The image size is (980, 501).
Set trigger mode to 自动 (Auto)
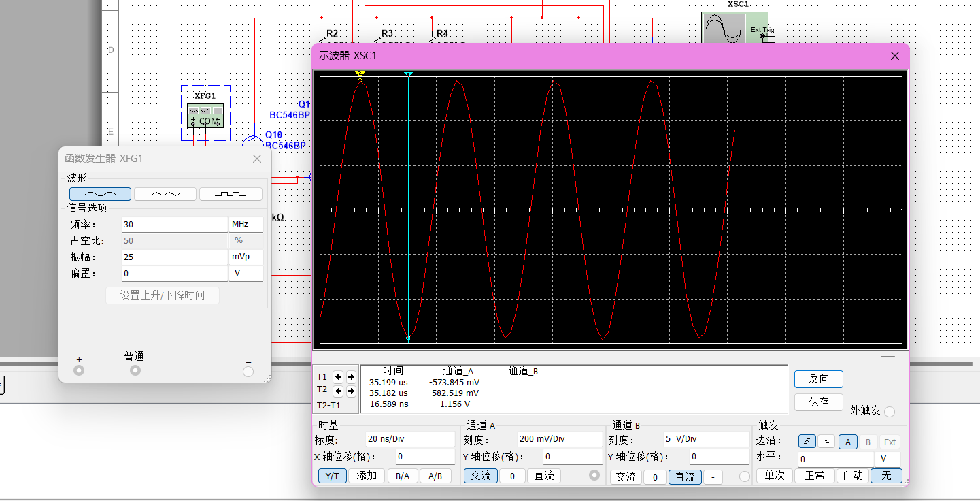(x=853, y=476)
